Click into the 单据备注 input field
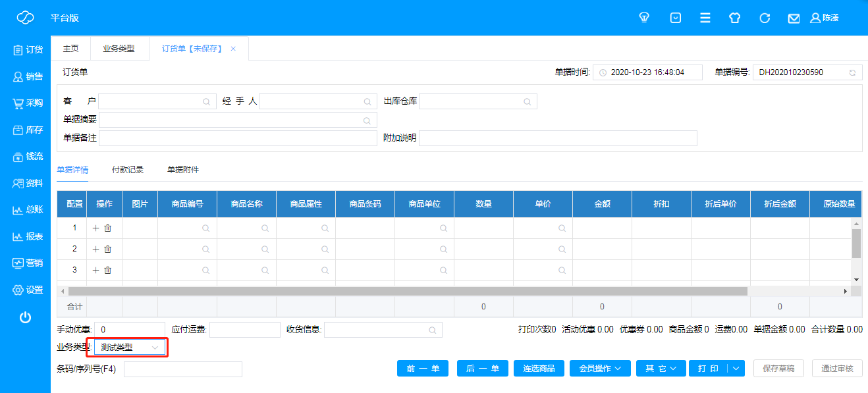The image size is (868, 393). tap(237, 138)
